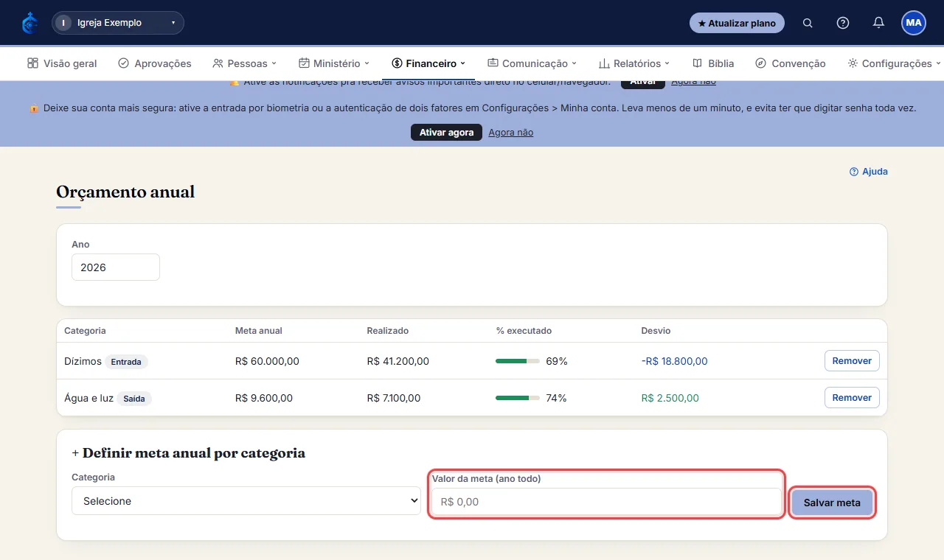Click the R$ 60.000,00 meta anual value
944x560 pixels.
[x=267, y=361]
